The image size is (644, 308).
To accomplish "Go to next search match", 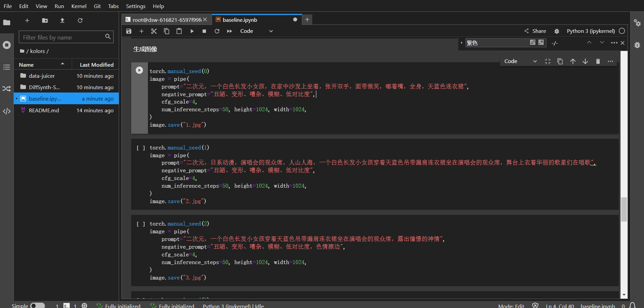I will tap(602, 43).
